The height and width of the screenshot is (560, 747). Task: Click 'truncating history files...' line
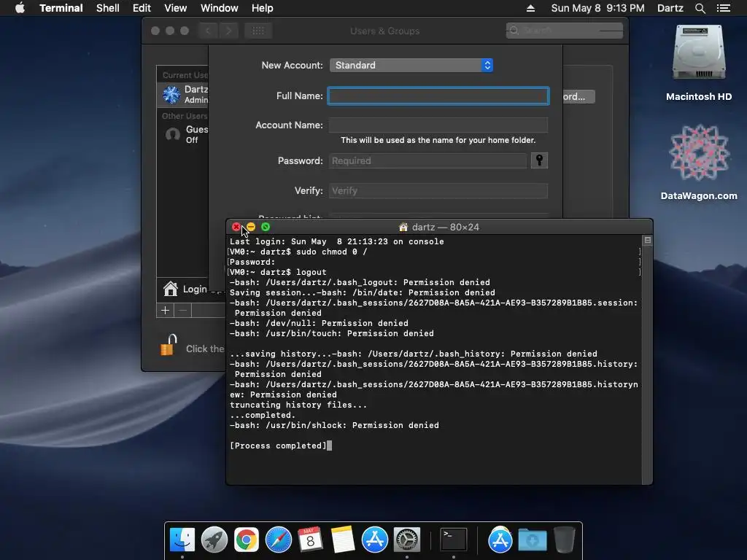[x=298, y=405]
